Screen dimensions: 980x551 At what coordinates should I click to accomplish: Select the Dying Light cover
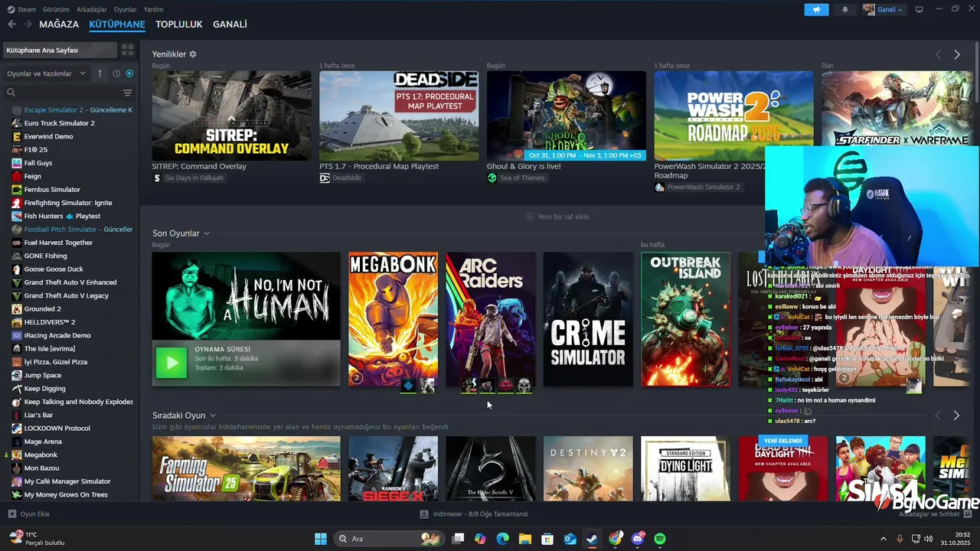point(685,468)
